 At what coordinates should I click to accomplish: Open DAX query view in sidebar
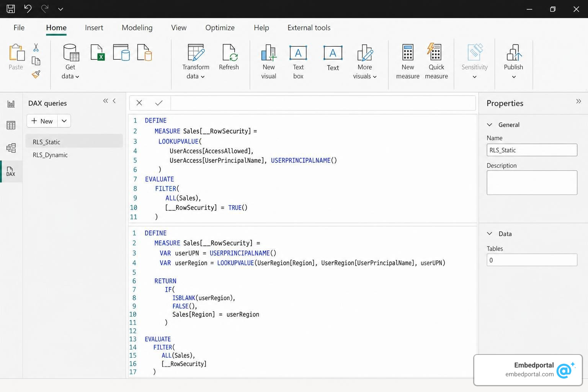(x=11, y=171)
